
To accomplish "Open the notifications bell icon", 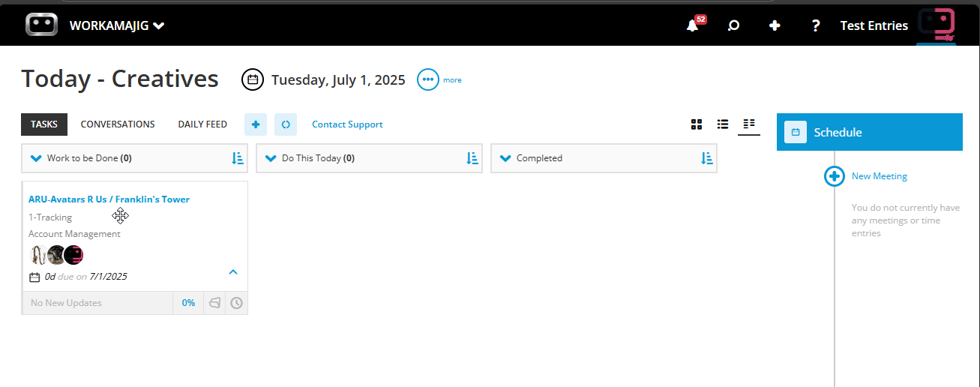I will coord(692,26).
